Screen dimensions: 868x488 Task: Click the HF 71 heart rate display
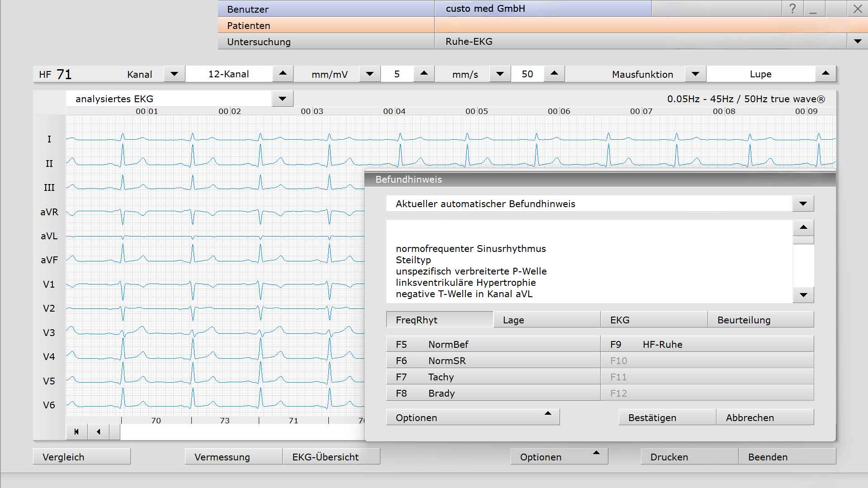55,74
